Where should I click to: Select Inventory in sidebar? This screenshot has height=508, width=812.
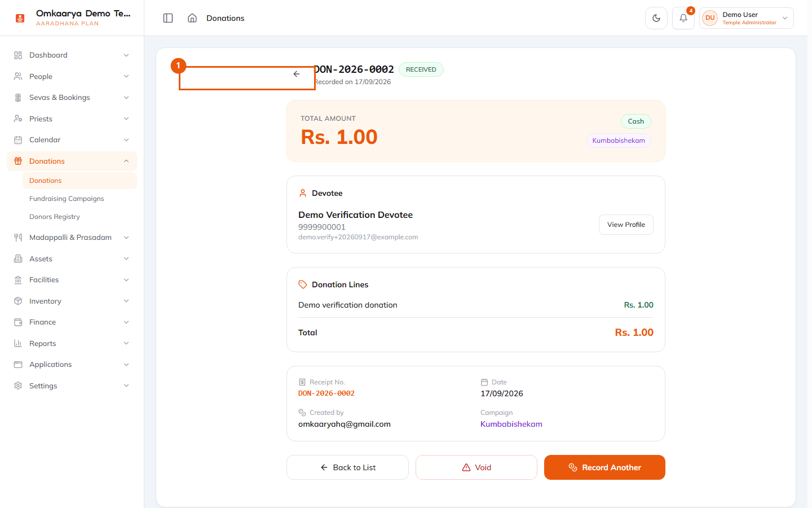click(x=72, y=301)
